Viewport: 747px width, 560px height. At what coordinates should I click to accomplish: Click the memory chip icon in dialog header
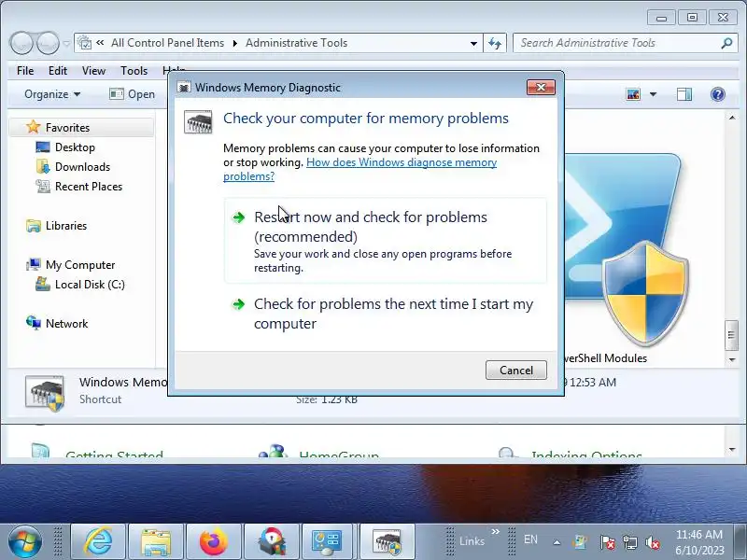coord(198,122)
